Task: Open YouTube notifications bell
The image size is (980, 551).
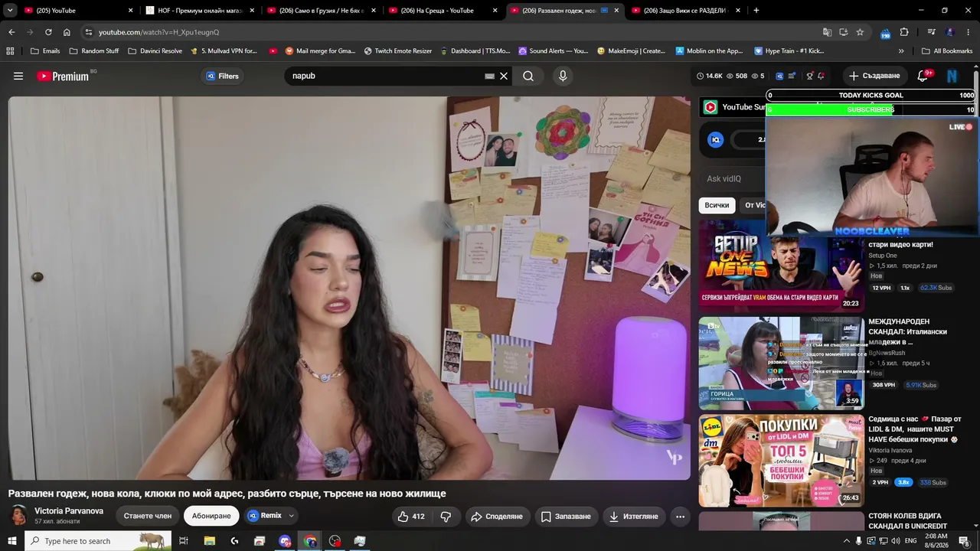Action: coord(923,76)
